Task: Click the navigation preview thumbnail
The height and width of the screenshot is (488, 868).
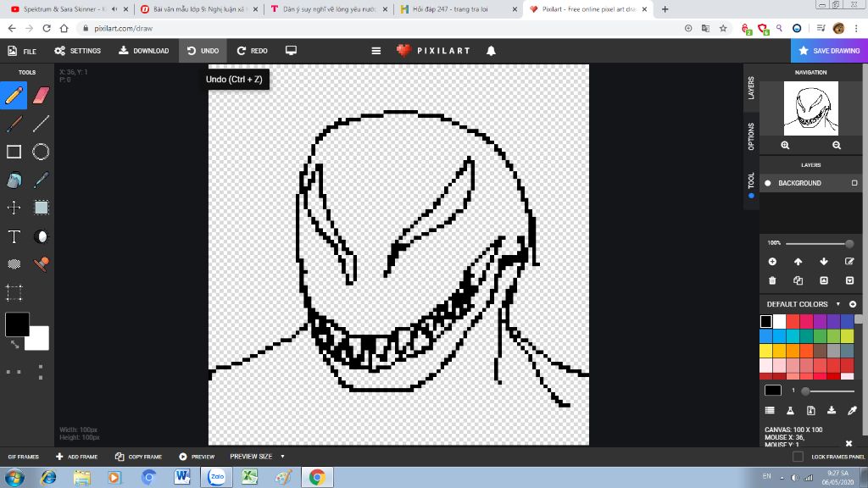Action: click(x=811, y=108)
